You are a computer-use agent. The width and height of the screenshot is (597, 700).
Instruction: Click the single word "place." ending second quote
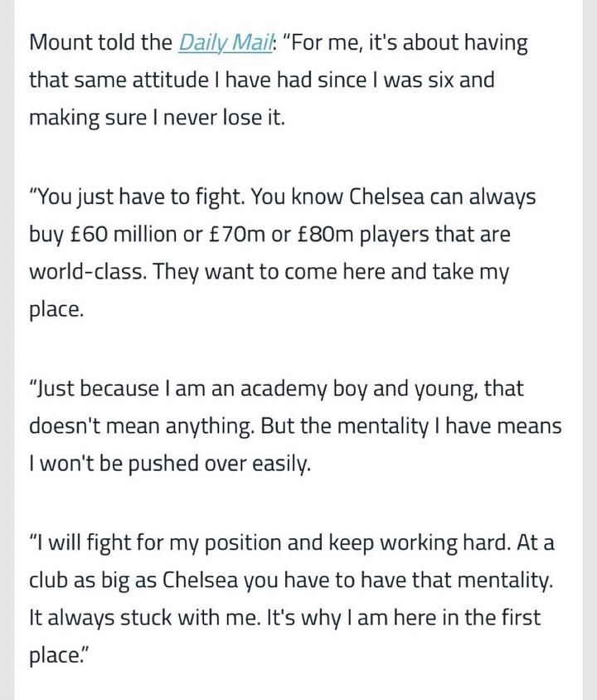(x=56, y=309)
